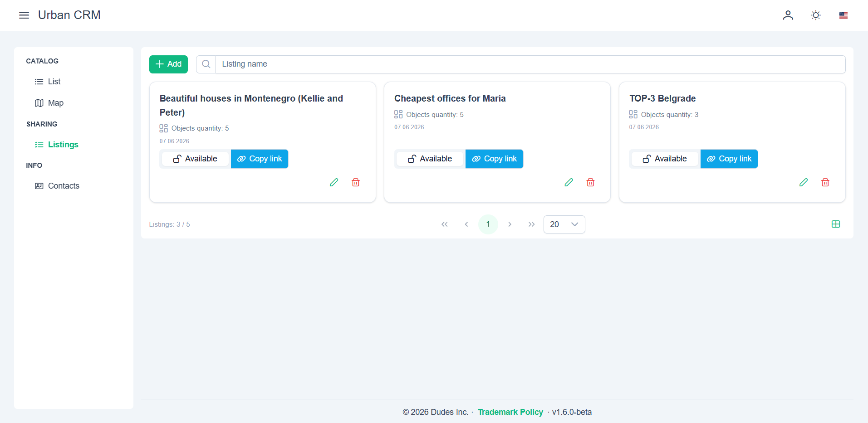Go to last page of listings
Image resolution: width=868 pixels, height=423 pixels.
pyautogui.click(x=532, y=224)
